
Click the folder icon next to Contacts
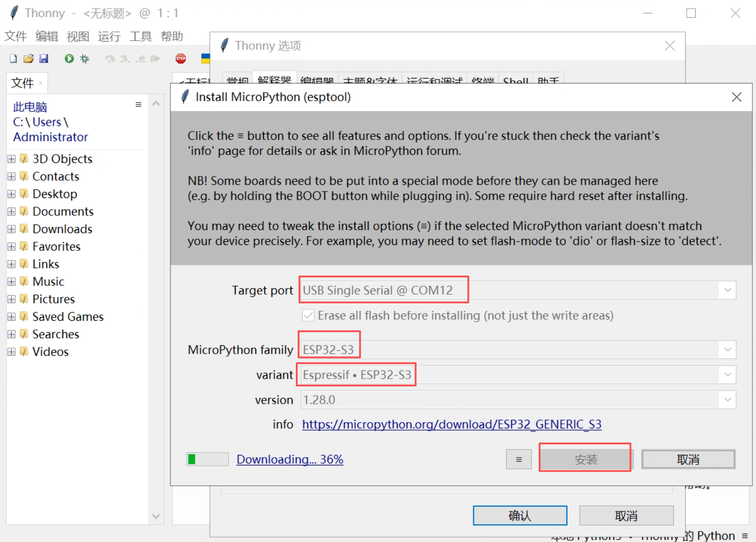tap(24, 176)
